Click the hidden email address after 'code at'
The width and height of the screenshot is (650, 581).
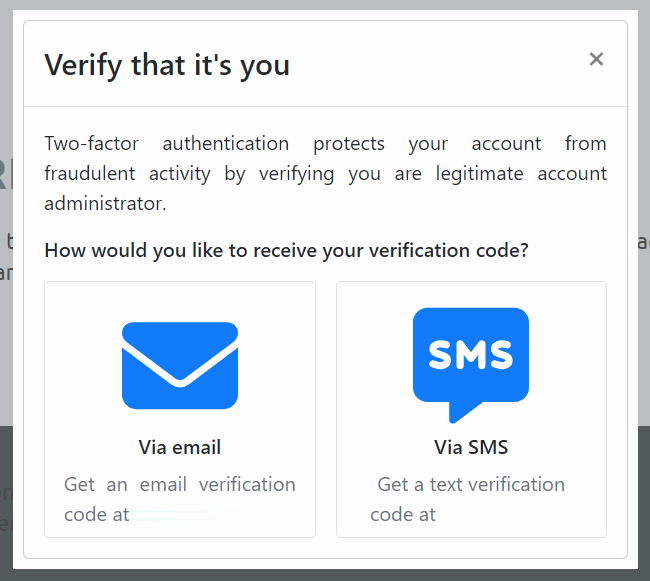click(x=191, y=515)
